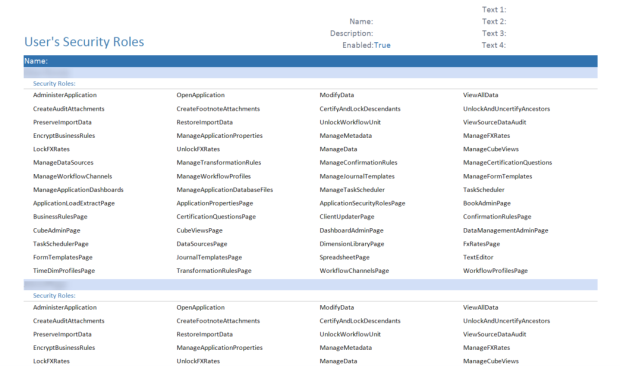Select the ManageJournalTemplates role

357,176
